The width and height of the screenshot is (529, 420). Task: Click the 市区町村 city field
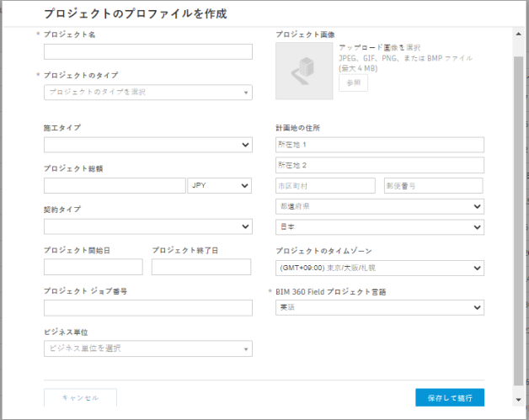tap(325, 185)
